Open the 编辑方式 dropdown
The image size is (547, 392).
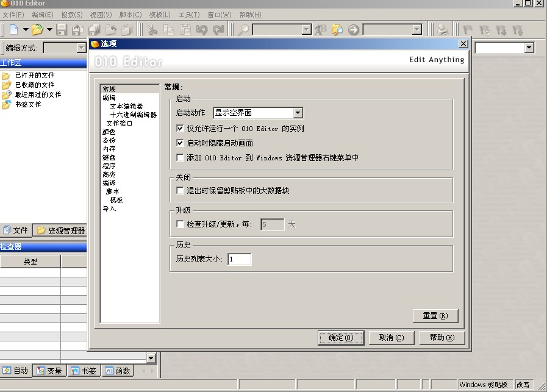tap(81, 48)
